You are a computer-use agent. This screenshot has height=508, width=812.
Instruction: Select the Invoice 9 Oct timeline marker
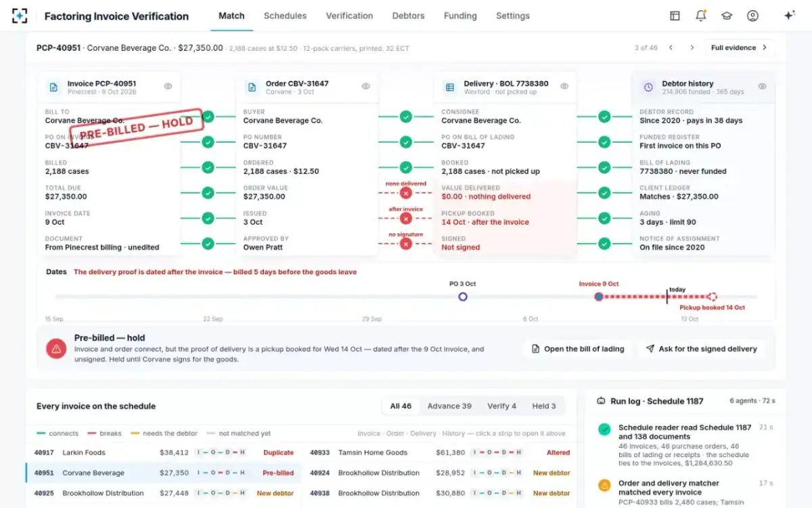tap(599, 297)
